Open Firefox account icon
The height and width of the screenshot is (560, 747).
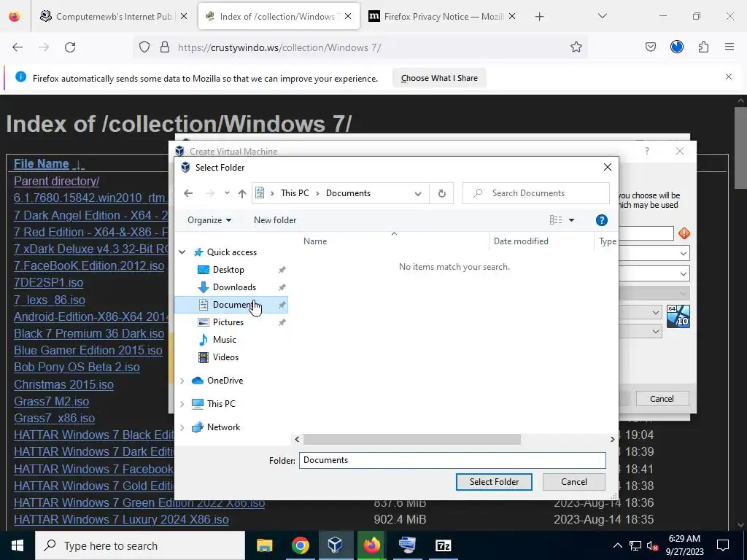point(677,47)
